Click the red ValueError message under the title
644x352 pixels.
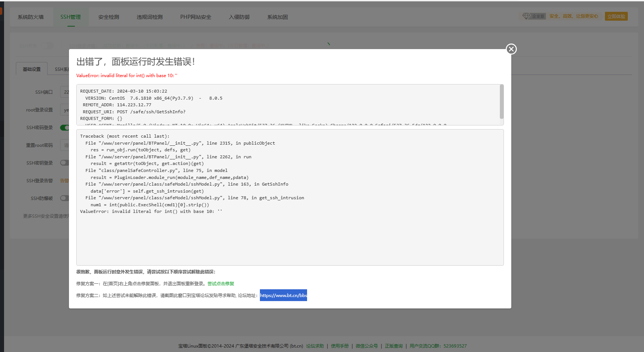click(127, 76)
